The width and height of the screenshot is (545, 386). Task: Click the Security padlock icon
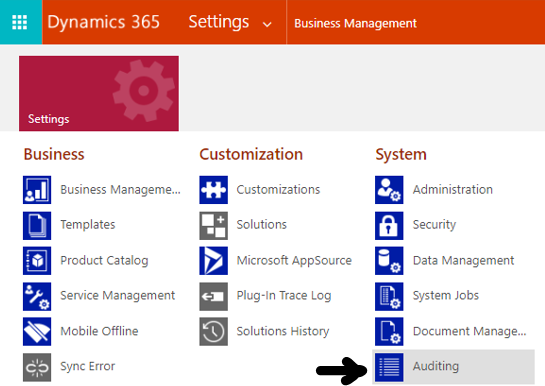[x=389, y=225]
